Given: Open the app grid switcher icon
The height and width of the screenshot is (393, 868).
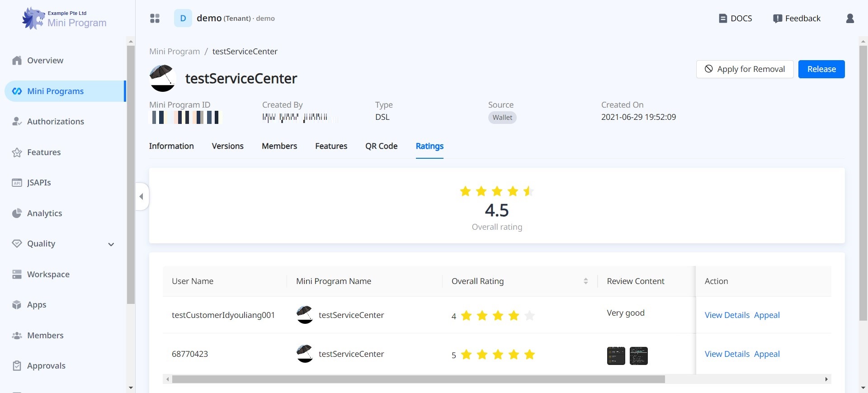Looking at the screenshot, I should pyautogui.click(x=155, y=19).
